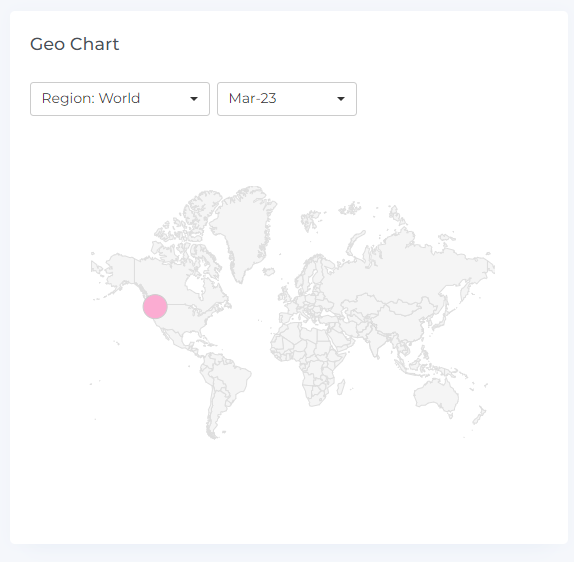
Task: Click the Mar-23 dropdown caret arrow
Action: point(341,99)
